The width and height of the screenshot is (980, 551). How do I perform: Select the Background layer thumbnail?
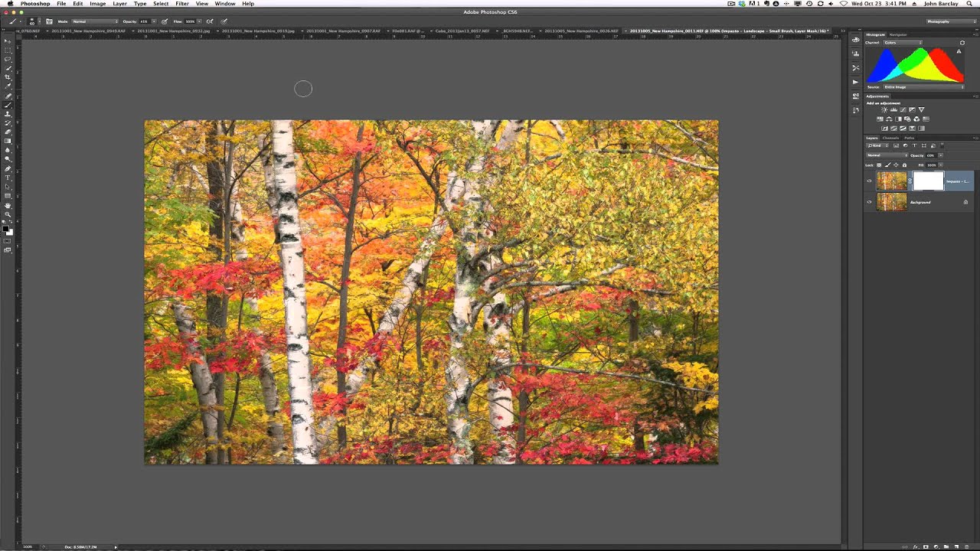[891, 202]
